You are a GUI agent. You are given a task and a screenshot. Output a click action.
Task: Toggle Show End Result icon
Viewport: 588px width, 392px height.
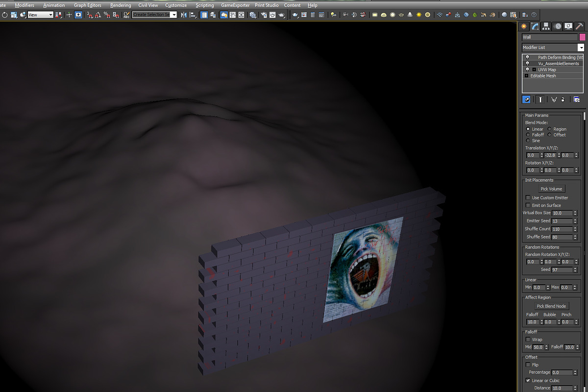point(540,99)
